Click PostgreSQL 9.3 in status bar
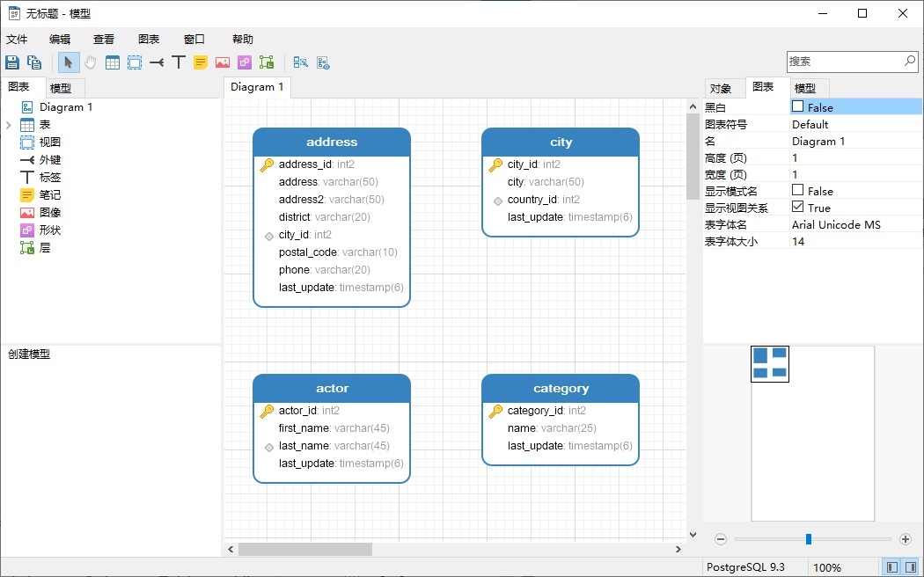 pyautogui.click(x=745, y=567)
